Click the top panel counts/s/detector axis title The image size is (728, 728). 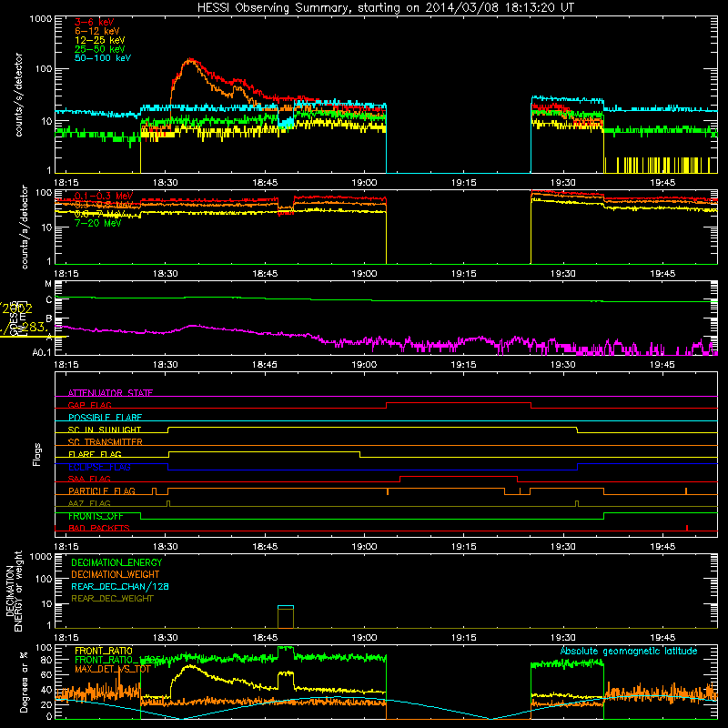pos(19,95)
